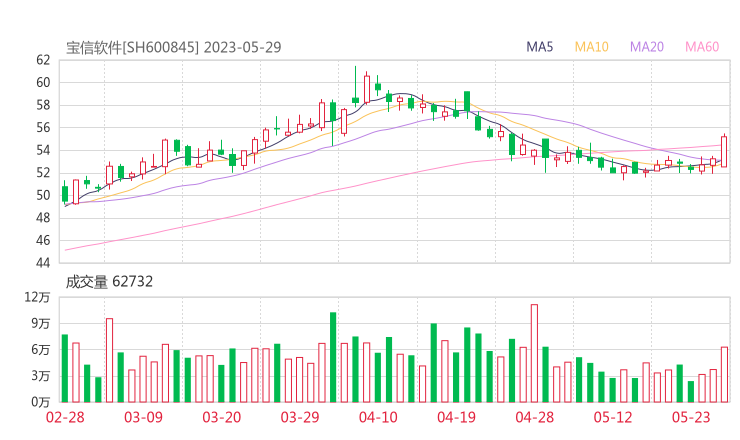The height and width of the screenshot is (440, 740).
Task: Click the last red volume bar on the right edge
Action: (x=724, y=375)
